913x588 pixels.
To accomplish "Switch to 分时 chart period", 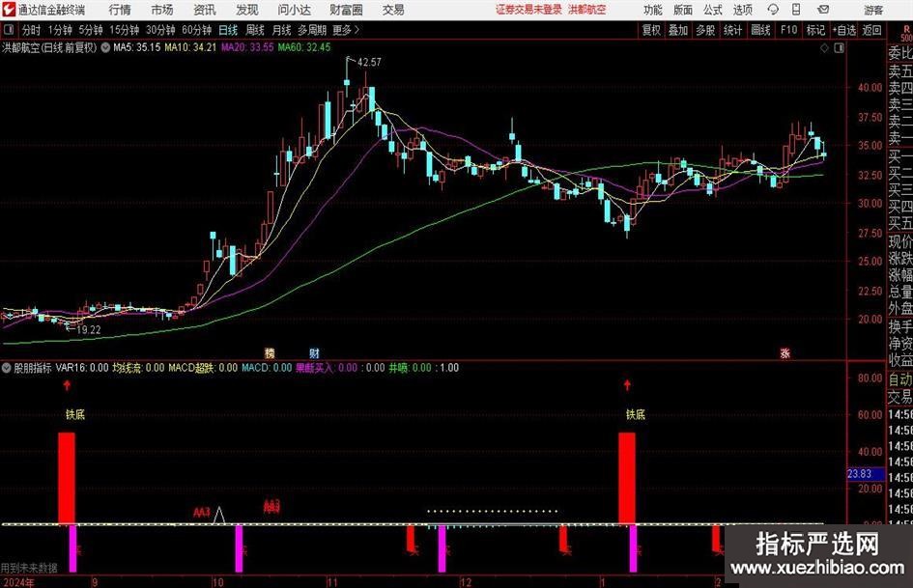I will (31, 30).
